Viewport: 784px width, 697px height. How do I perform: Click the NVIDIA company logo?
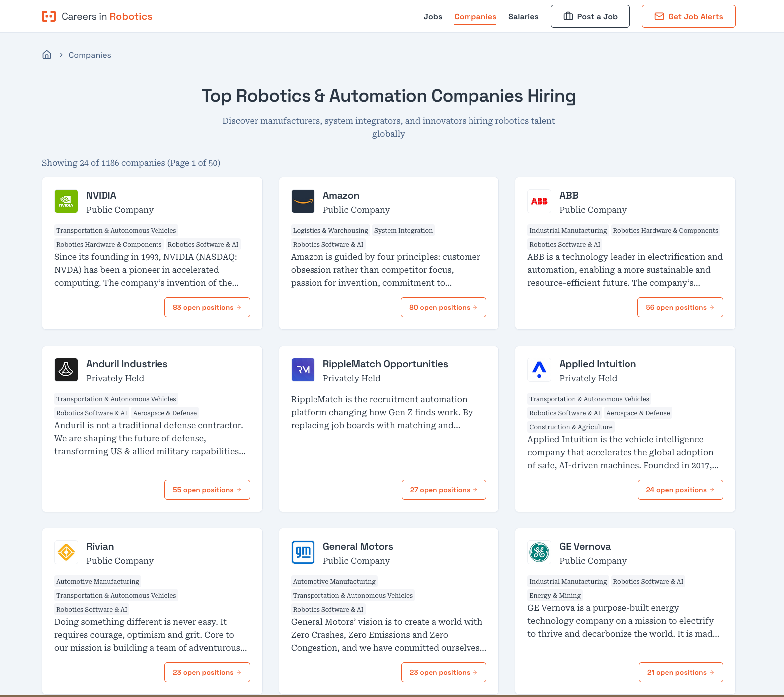[66, 201]
